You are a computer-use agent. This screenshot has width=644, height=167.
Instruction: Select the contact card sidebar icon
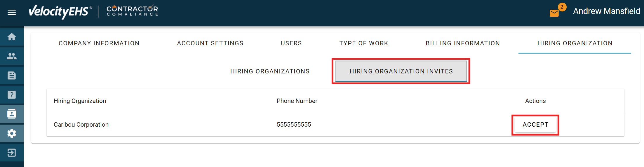(12, 114)
